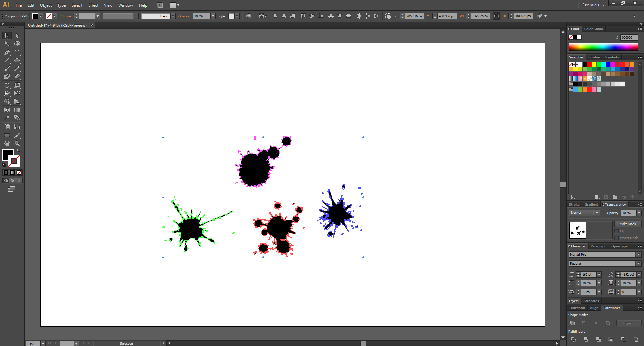Select the Paintbrush tool
Screen dimensions: 644x346
[x=7, y=68]
